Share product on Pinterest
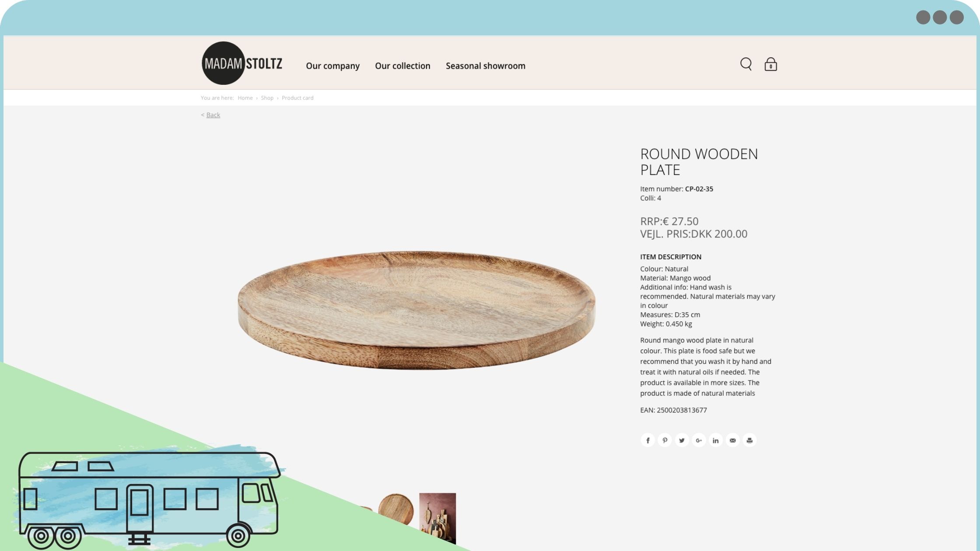 665,440
